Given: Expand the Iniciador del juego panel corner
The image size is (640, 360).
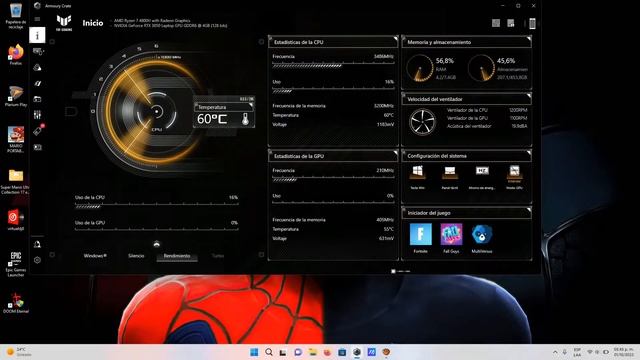Looking at the screenshot, I should (529, 210).
